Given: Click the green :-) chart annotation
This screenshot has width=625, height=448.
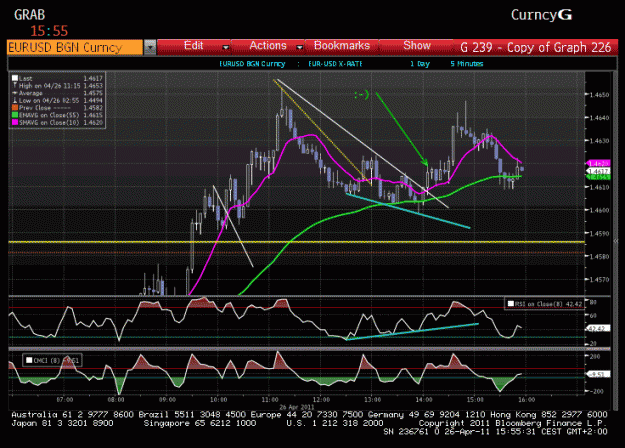Looking at the screenshot, I should coord(362,94).
